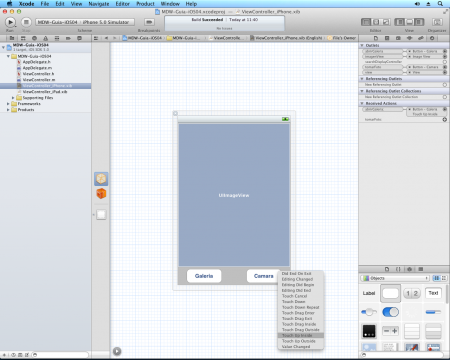Select the Size inspector icon
The height and width of the screenshot is (360, 450).
421,38
